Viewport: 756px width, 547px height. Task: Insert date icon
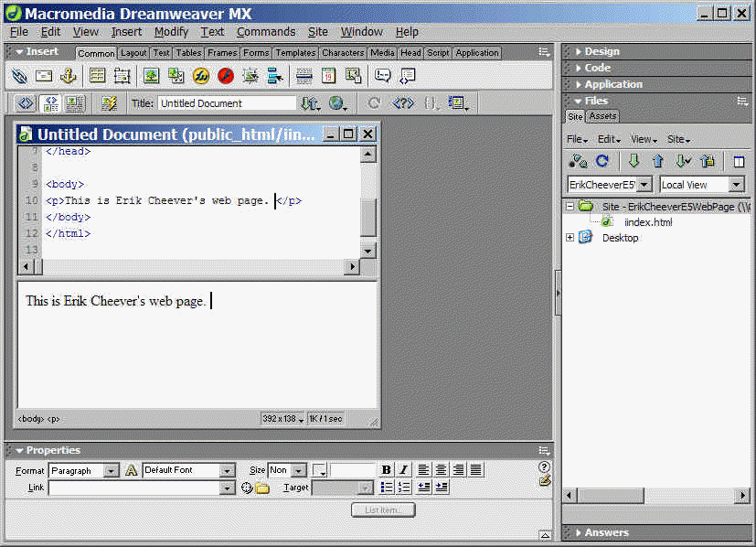[328, 76]
